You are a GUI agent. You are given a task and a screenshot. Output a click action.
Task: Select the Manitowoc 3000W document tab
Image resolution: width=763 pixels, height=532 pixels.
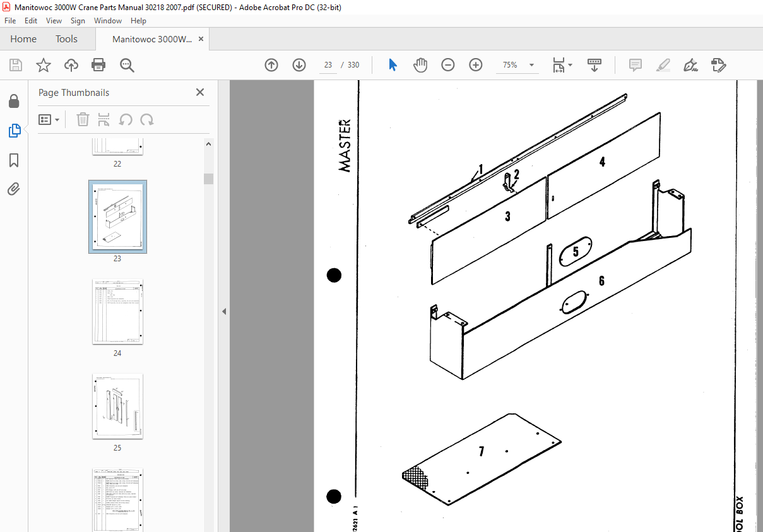[152, 39]
